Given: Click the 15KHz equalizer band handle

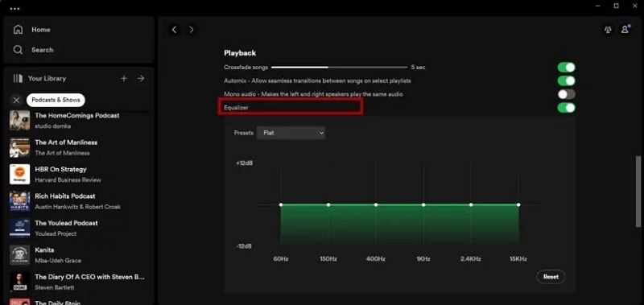Looking at the screenshot, I should [518, 204].
